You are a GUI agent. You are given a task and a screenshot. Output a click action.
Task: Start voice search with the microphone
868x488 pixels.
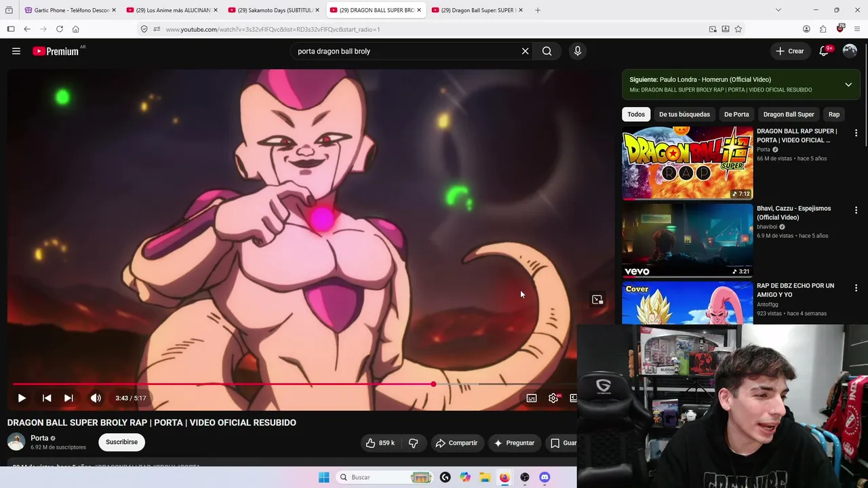578,51
